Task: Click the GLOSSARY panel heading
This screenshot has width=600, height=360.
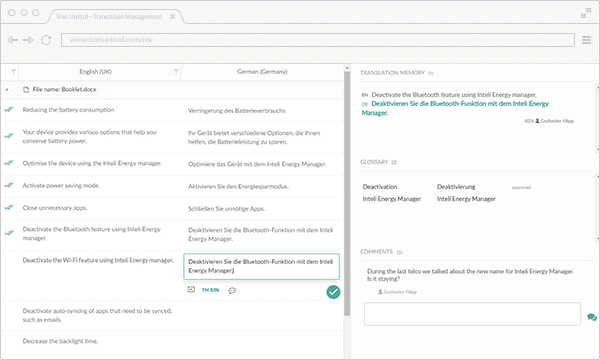Action: click(x=374, y=162)
